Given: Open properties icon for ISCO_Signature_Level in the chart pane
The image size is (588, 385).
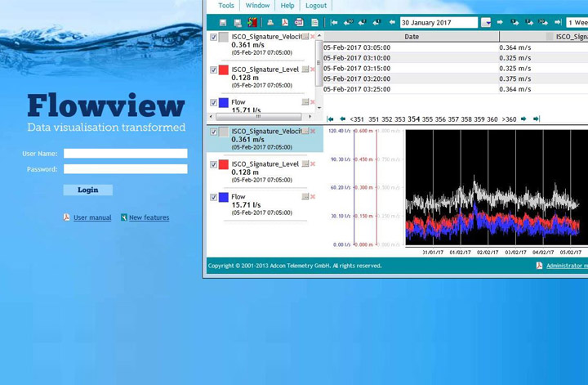Looking at the screenshot, I should (x=305, y=163).
